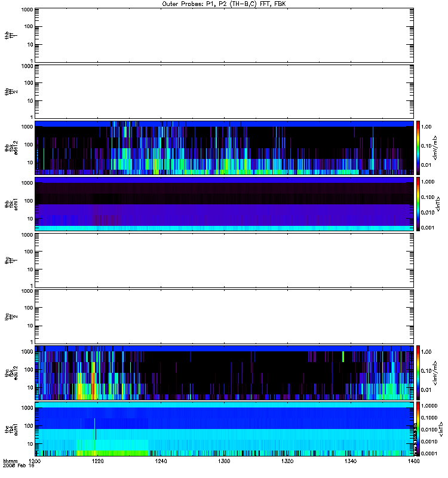The image size is (448, 478).
Task: Click the '1.000' value on thb scm1 color bar
Action: tap(428, 182)
